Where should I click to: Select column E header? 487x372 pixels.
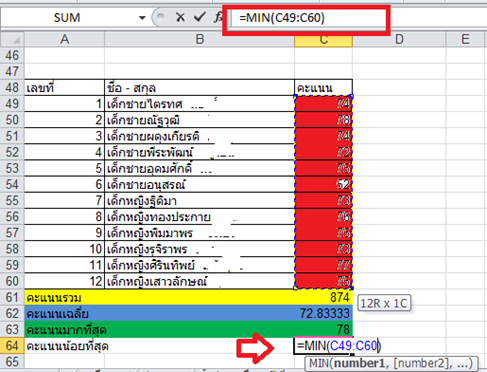(x=465, y=39)
